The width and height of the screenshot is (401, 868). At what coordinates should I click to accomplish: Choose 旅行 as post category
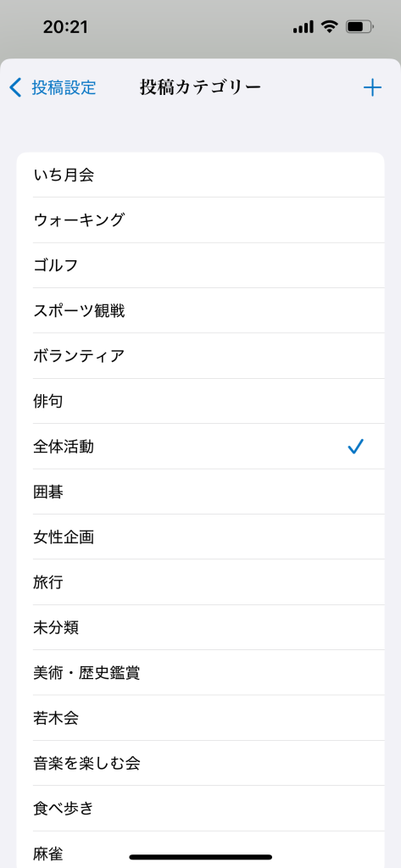tap(200, 582)
